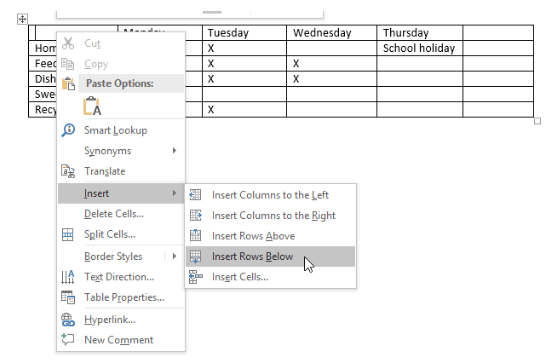Screen dimensions: 555x363
Task: Open the Border Styles submenu arrow
Action: [x=174, y=256]
